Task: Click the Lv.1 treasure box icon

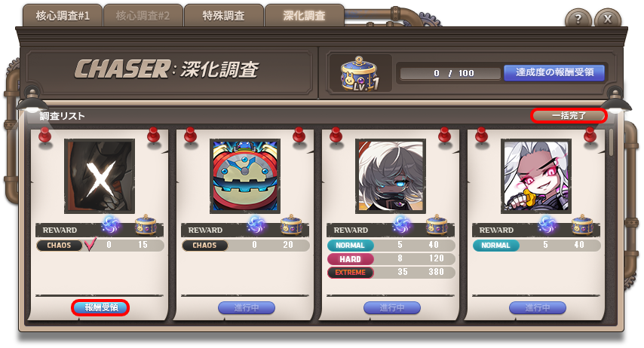Action: 359,74
